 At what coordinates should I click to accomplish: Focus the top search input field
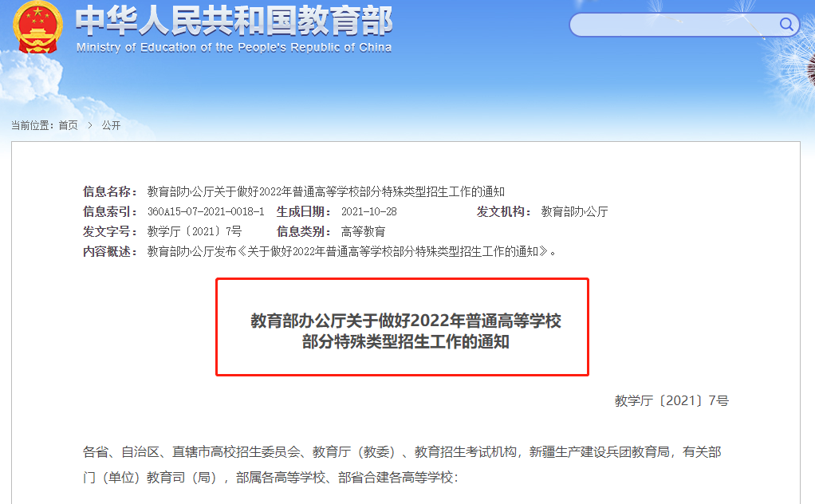(674, 25)
